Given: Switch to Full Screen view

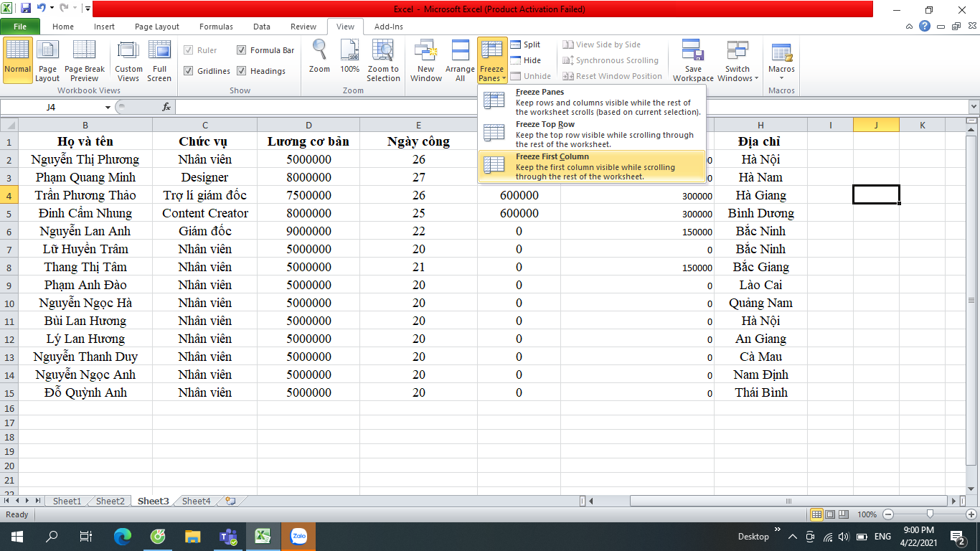Looking at the screenshot, I should [x=159, y=61].
